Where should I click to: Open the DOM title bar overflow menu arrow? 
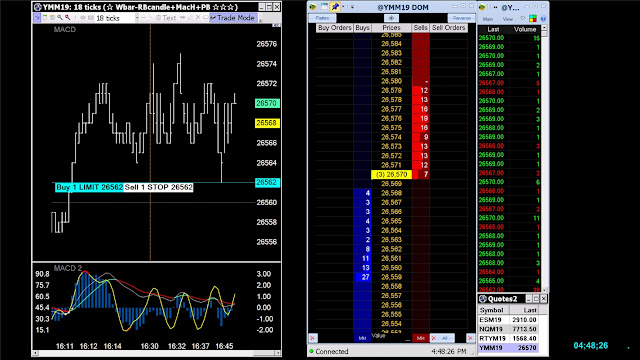click(352, 7)
